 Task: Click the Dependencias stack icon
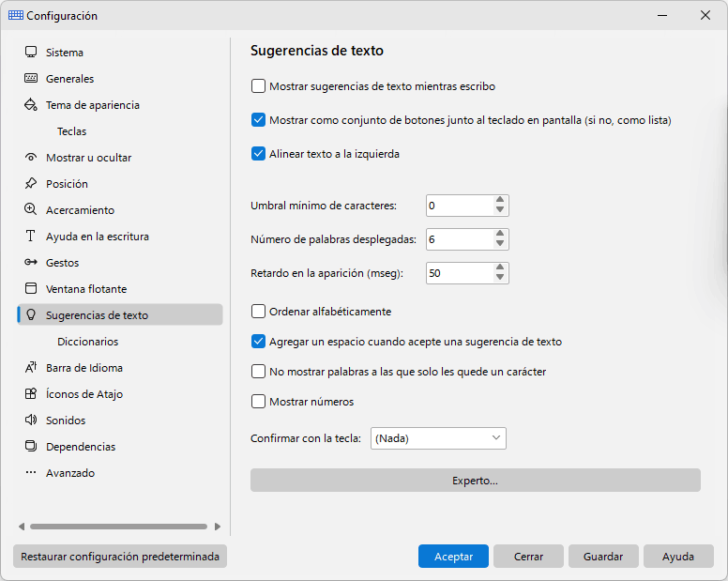coord(31,447)
